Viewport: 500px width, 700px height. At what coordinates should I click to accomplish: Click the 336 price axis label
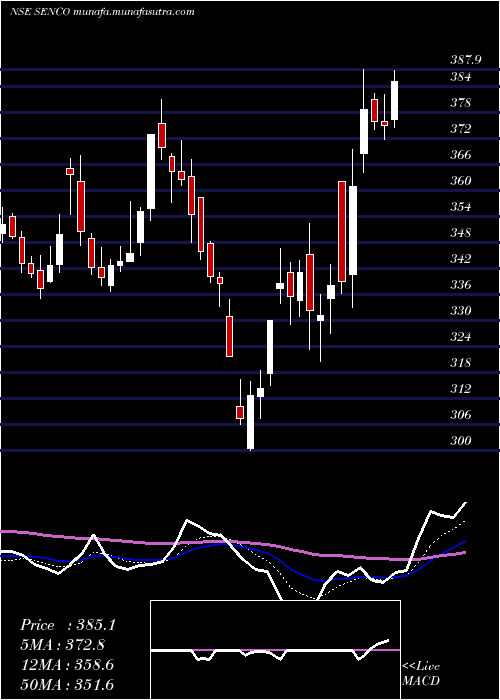pos(461,285)
